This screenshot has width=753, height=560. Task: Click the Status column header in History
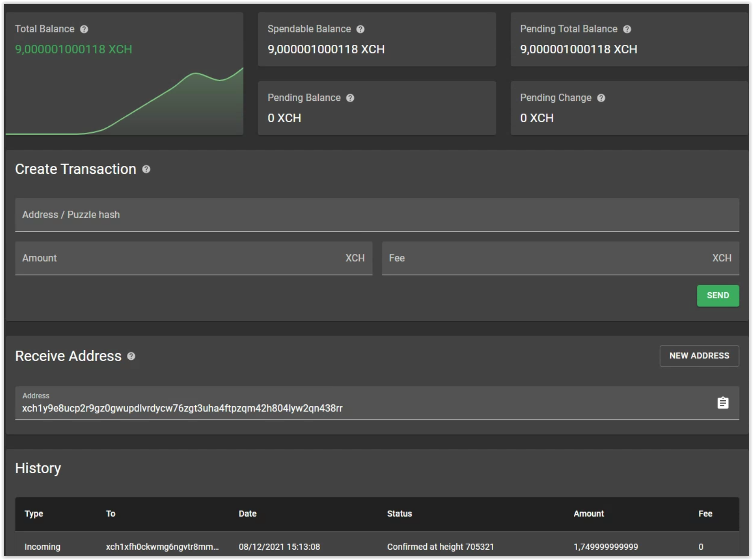click(399, 514)
